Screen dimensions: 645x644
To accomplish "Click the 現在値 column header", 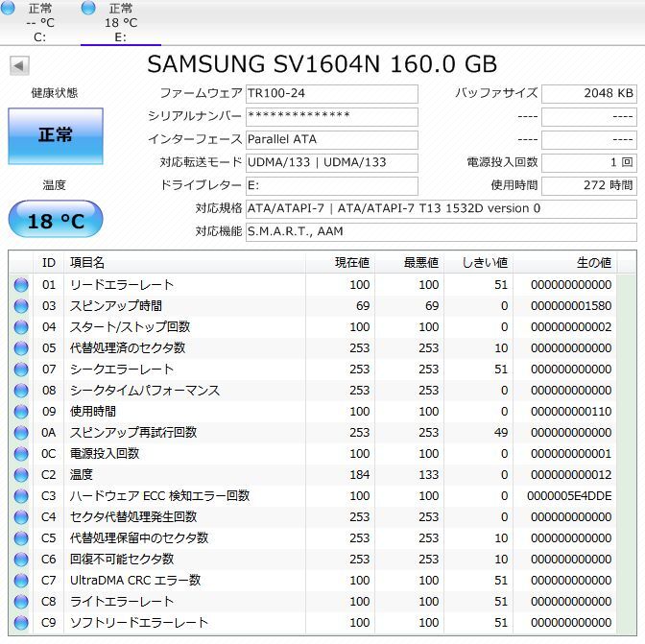I will pyautogui.click(x=340, y=262).
